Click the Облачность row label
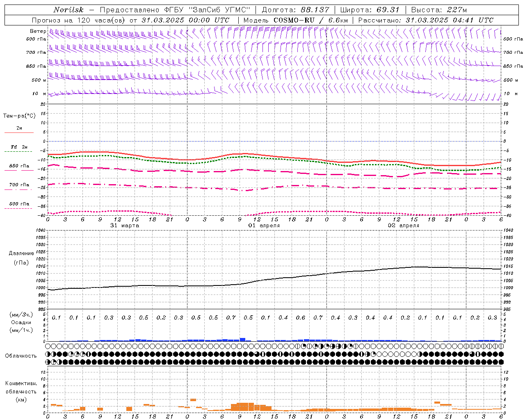Image resolution: width=525 pixels, height=420 pixels. 21,356
